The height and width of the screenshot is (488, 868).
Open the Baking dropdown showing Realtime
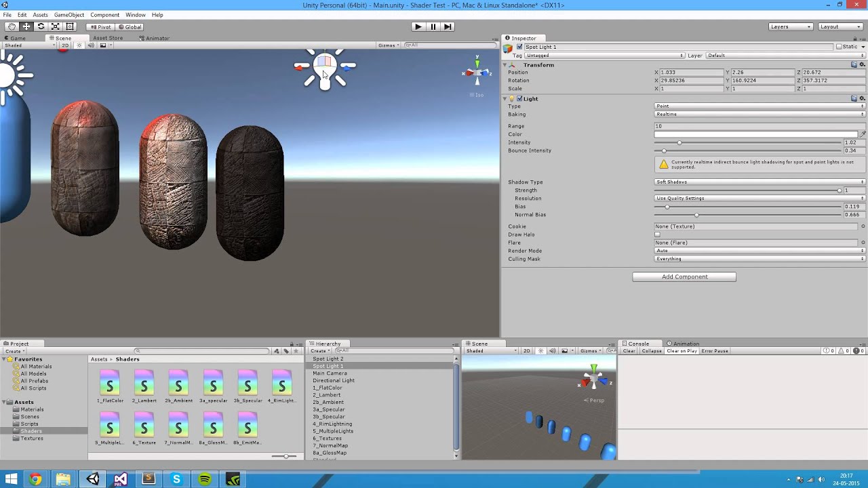coord(759,115)
